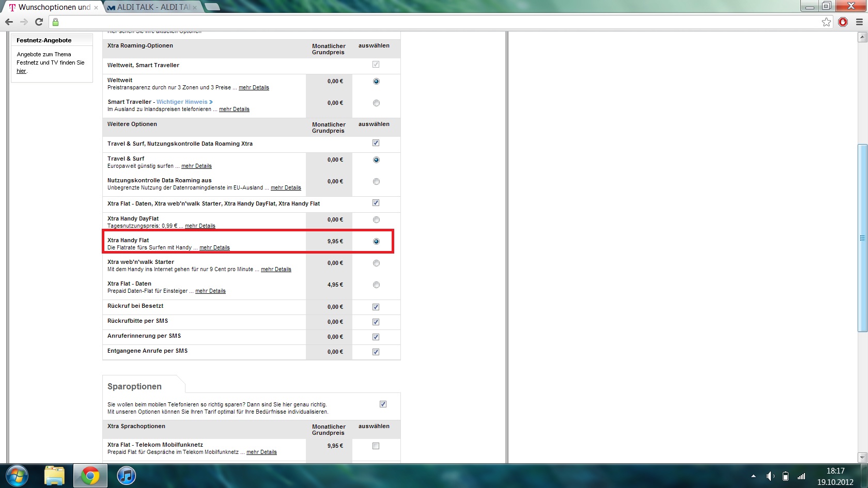Image resolution: width=868 pixels, height=488 pixels.
Task: Open the Windows Start button
Action: pos(17,476)
